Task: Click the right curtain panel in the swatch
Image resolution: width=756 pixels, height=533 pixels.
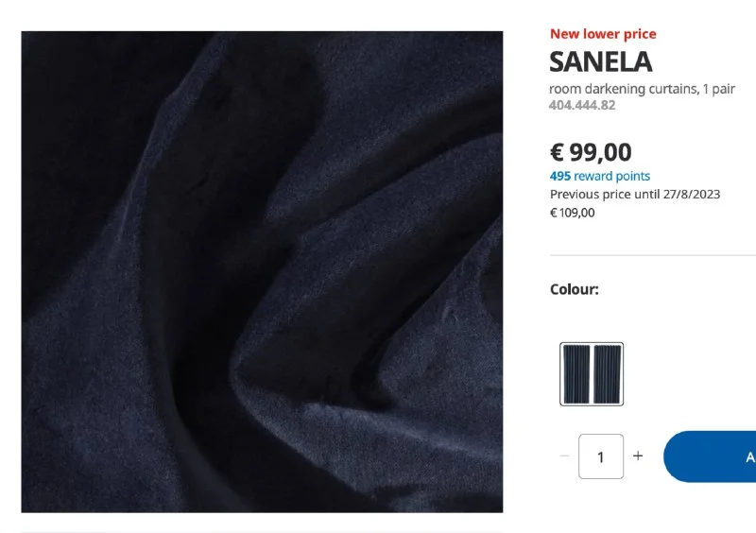Action: pos(607,374)
